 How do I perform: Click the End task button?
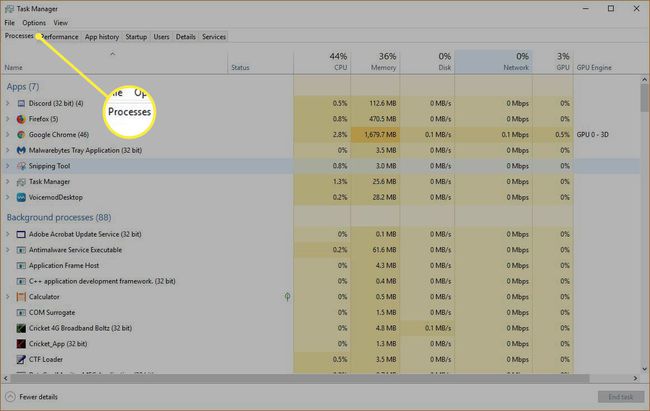[621, 397]
